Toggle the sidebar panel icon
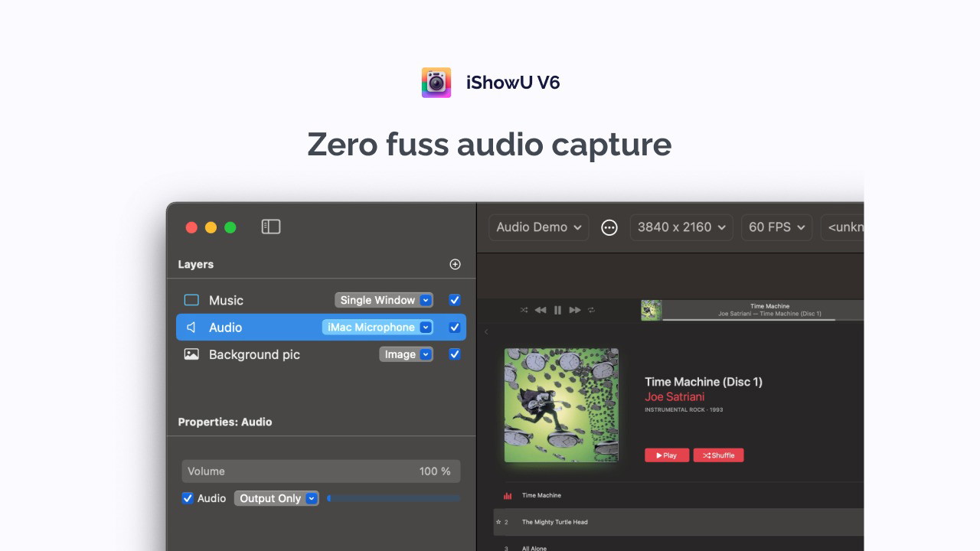 pos(271,227)
